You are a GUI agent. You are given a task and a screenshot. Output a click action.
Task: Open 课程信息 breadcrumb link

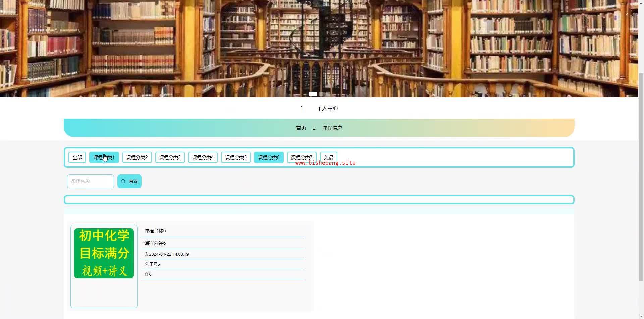click(x=332, y=128)
